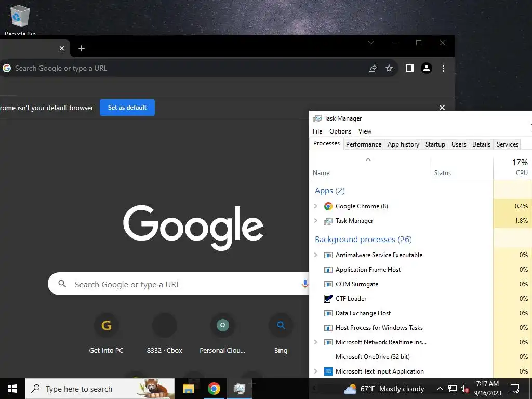Click Background processes (26) heading
Image resolution: width=532 pixels, height=399 pixels.
(x=363, y=240)
